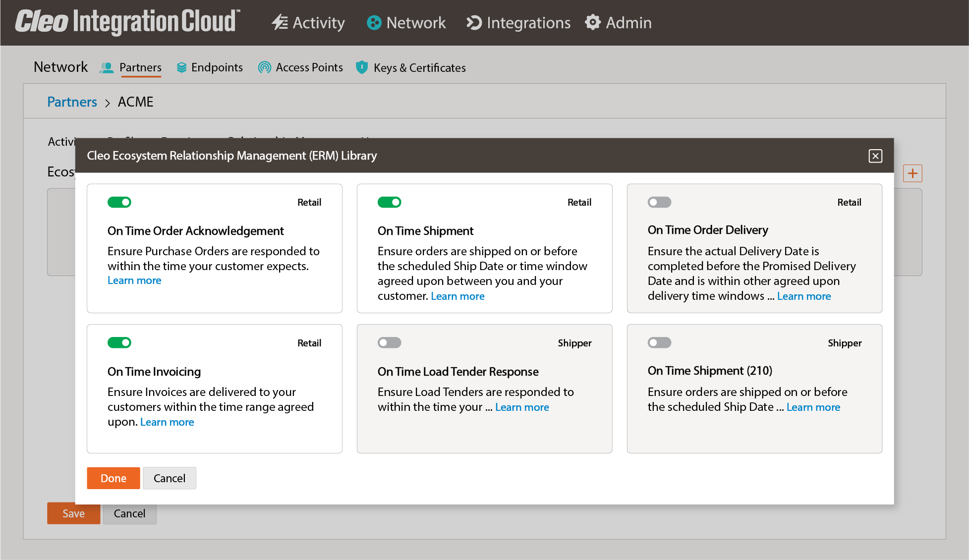Click the Activity lightning icon
The width and height of the screenshot is (969, 560).
(280, 22)
